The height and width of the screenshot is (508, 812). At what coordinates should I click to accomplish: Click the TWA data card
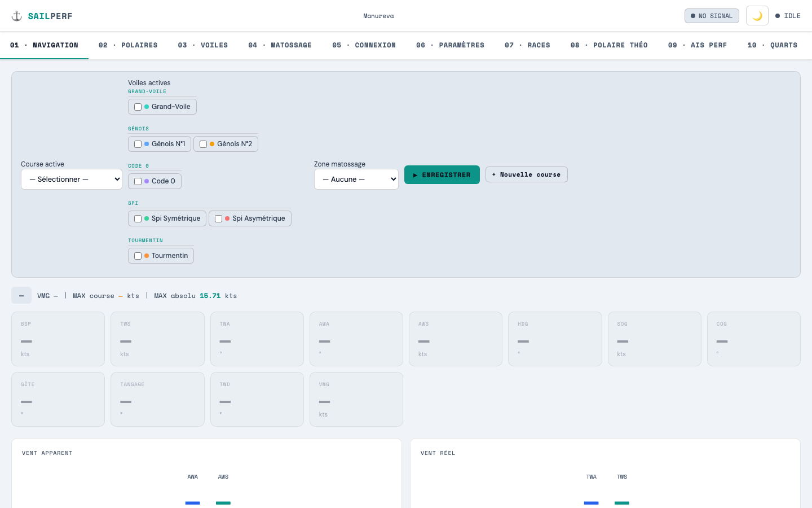tap(257, 339)
